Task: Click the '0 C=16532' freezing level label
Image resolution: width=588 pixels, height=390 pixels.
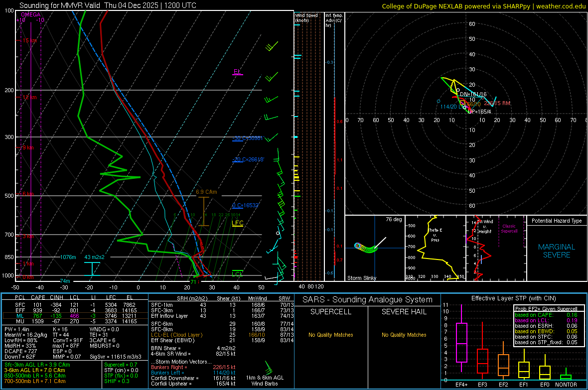Action: click(x=245, y=206)
